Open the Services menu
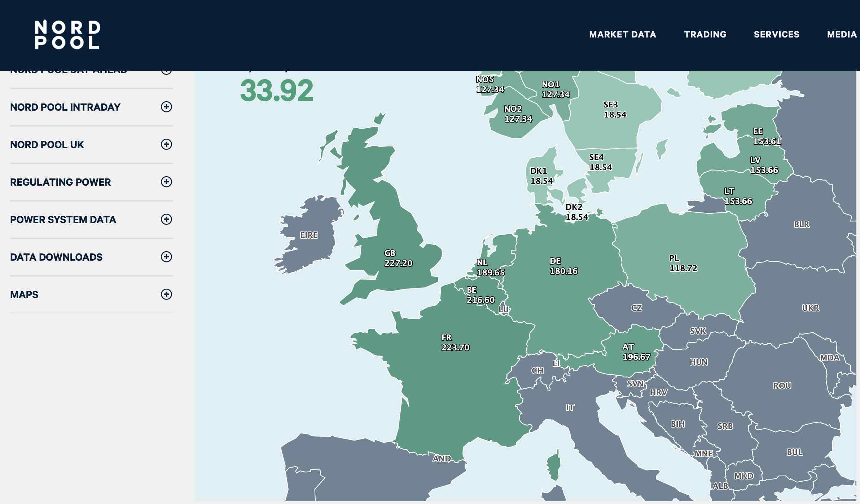This screenshot has width=860, height=504. 776,35
